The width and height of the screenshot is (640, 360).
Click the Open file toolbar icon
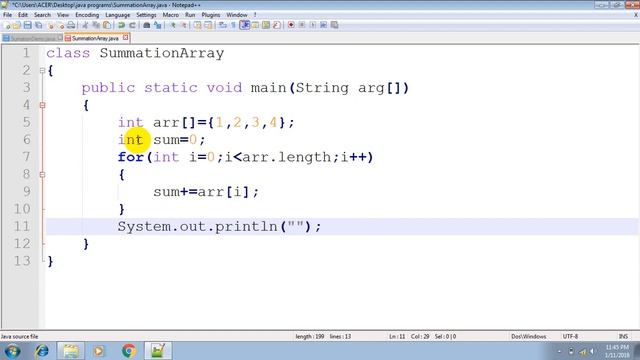point(16,25)
